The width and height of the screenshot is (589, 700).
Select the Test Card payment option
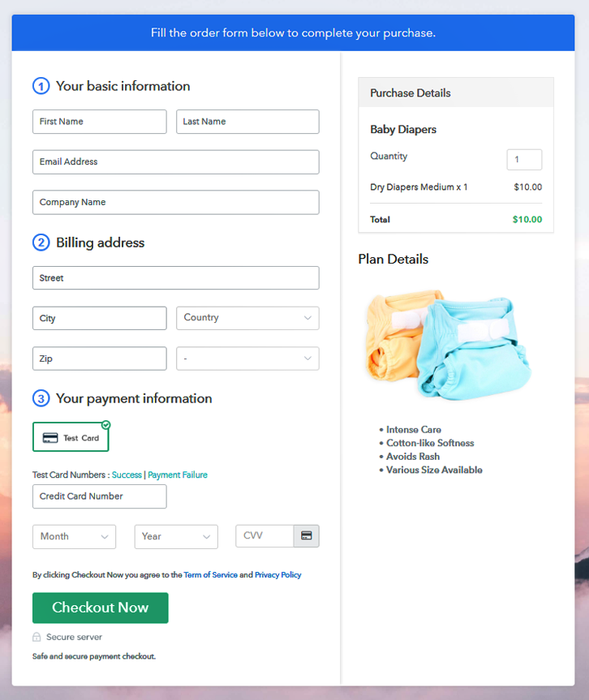[71, 437]
